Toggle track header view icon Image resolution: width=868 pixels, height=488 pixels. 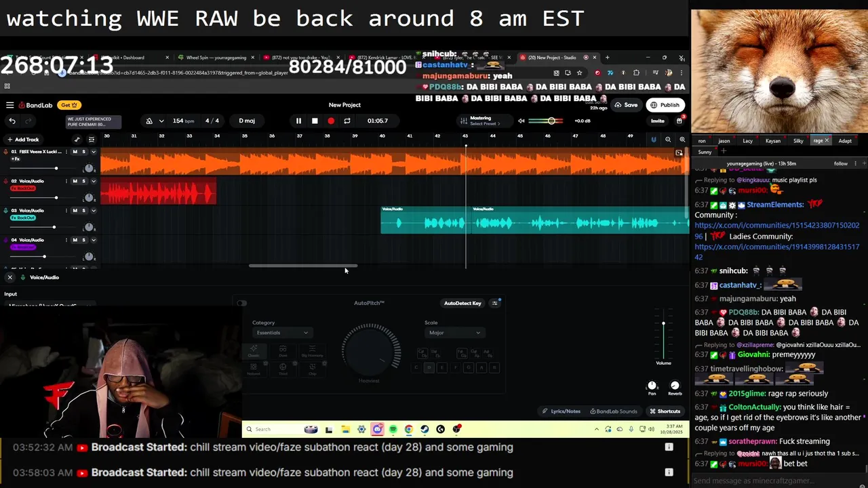(x=92, y=140)
